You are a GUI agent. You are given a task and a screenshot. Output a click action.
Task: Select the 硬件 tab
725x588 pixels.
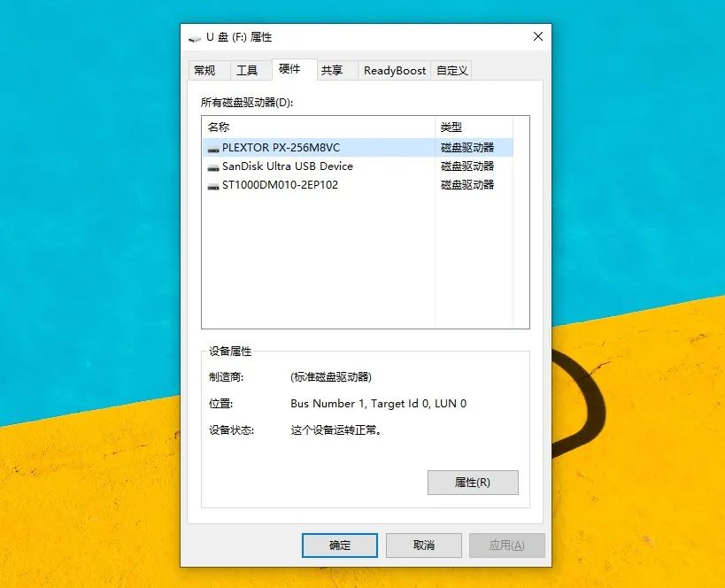pyautogui.click(x=289, y=69)
